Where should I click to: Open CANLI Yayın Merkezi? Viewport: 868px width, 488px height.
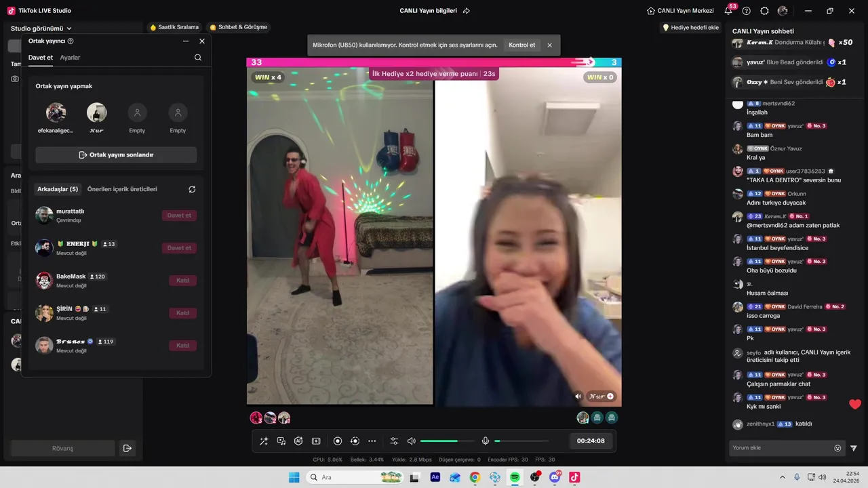pos(680,11)
